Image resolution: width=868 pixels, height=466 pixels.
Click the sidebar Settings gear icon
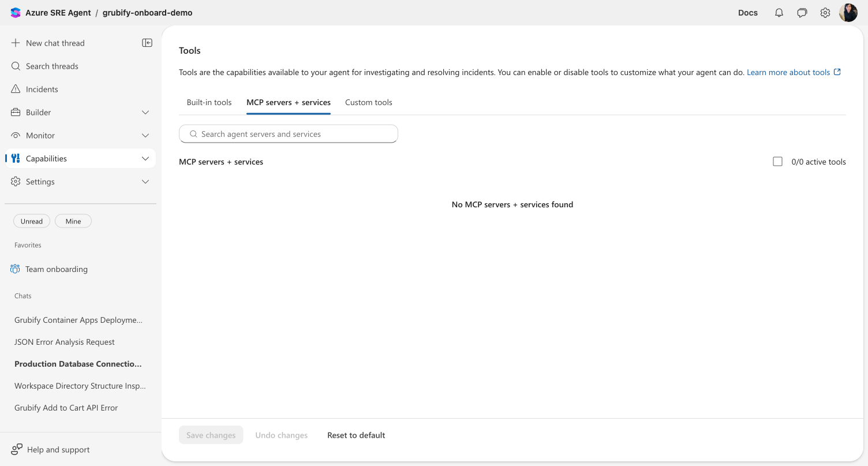16,181
